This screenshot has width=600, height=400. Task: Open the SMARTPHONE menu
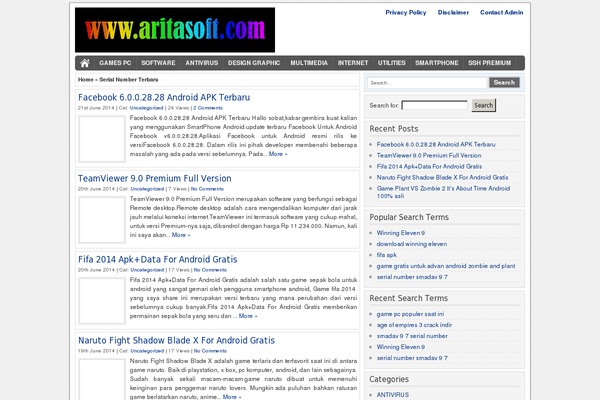tap(437, 63)
